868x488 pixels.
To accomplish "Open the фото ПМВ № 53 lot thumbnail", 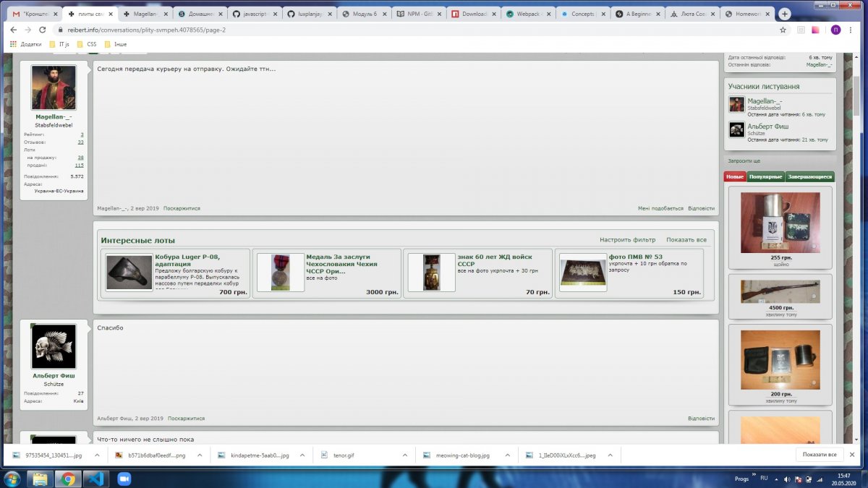I will 583,273.
